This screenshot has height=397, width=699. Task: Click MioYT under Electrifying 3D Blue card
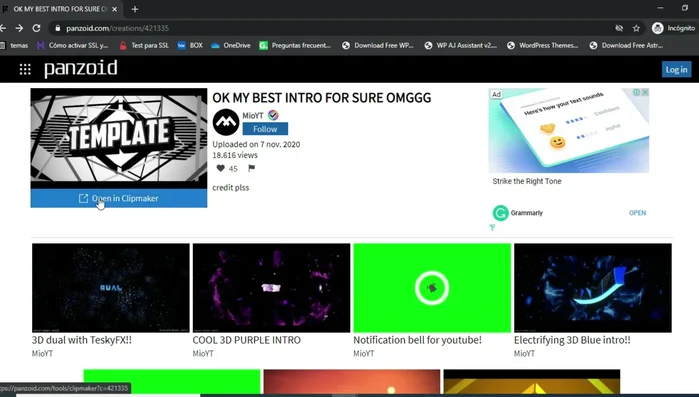pyautogui.click(x=524, y=353)
